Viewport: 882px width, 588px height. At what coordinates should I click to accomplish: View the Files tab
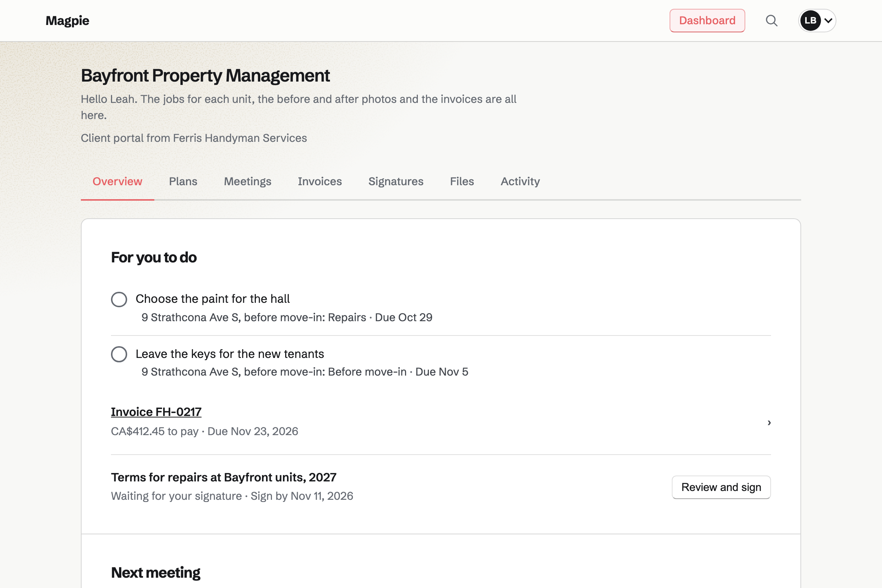point(462,182)
